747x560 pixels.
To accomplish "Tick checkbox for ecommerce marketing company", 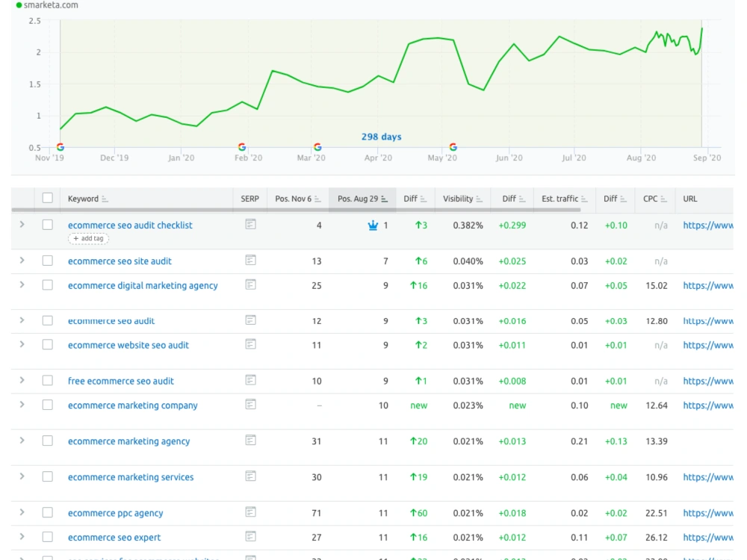I will tap(48, 405).
